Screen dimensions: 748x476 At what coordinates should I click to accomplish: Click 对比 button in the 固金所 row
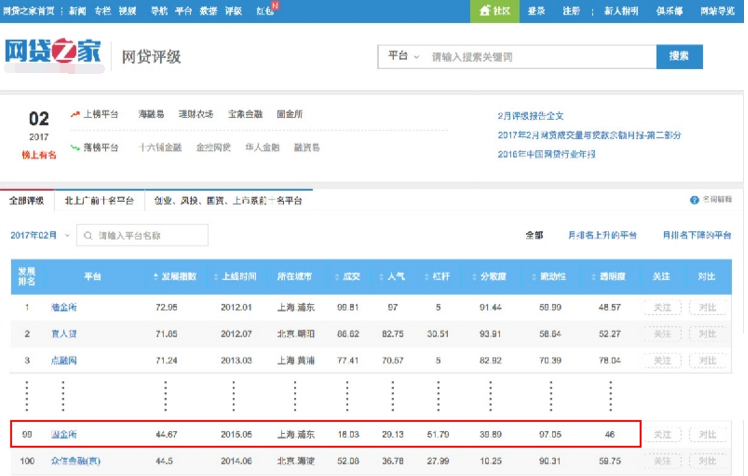[707, 435]
